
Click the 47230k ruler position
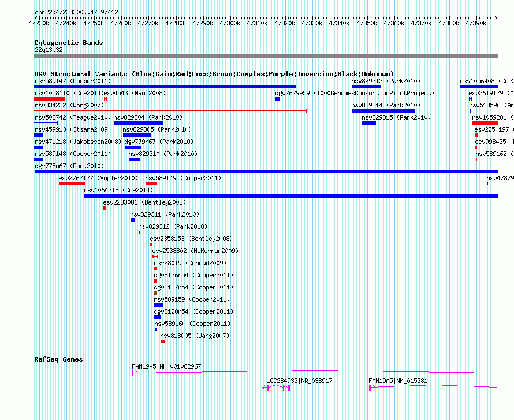coord(39,23)
